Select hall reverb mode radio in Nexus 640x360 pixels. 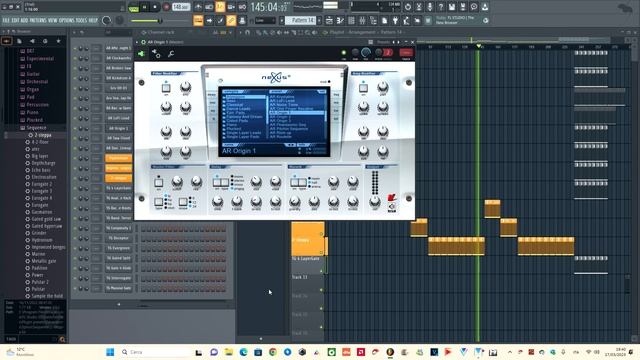click(x=309, y=182)
